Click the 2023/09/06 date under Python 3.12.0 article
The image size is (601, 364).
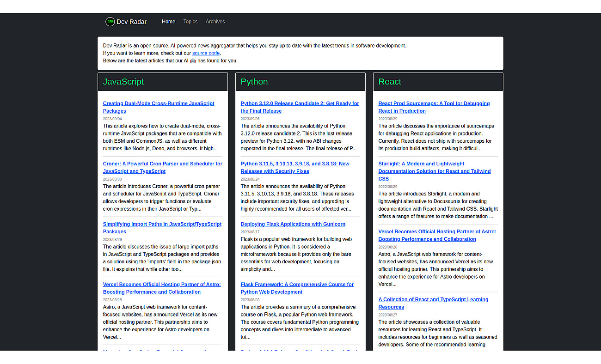click(250, 119)
